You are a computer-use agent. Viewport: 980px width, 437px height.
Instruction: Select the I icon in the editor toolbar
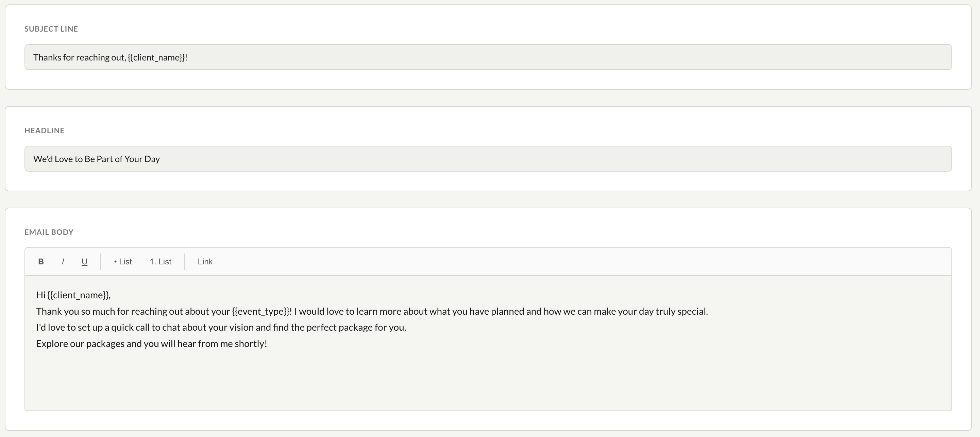(63, 261)
